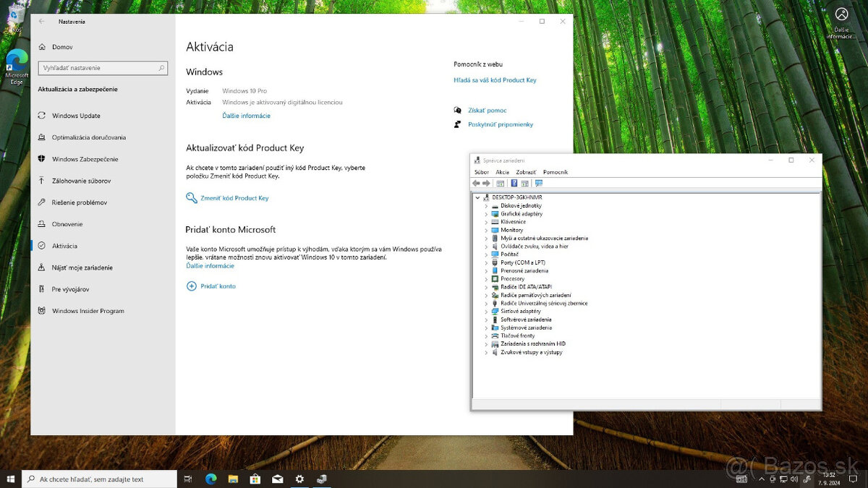
Task: Select Diskové jednotky in the device tree
Action: click(x=521, y=206)
